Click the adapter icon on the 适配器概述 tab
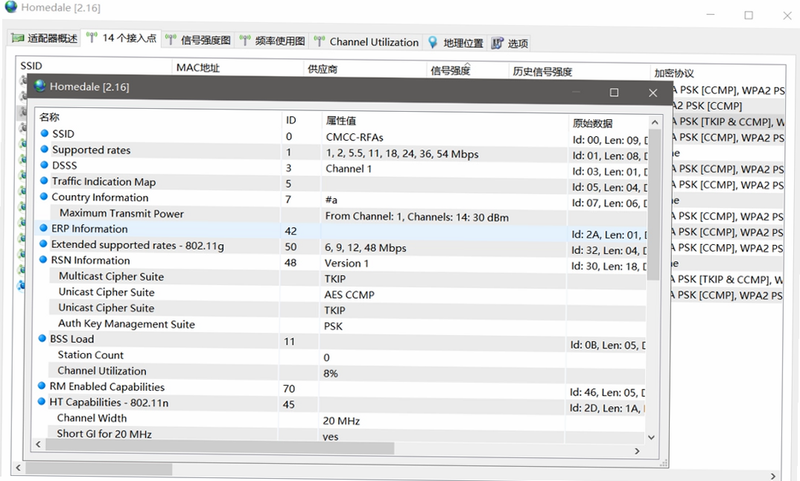The image size is (800, 481). (x=18, y=38)
